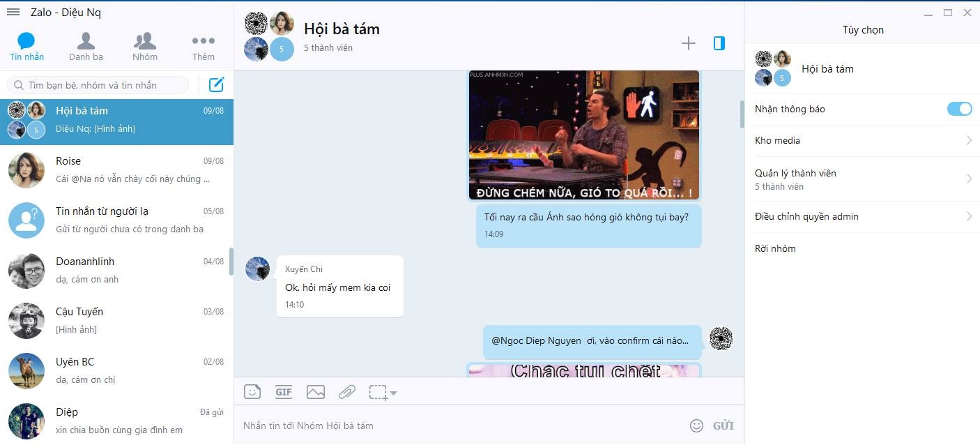Disable the Nhận thông báo toggle
Screen dimensions: 980x445
point(960,109)
